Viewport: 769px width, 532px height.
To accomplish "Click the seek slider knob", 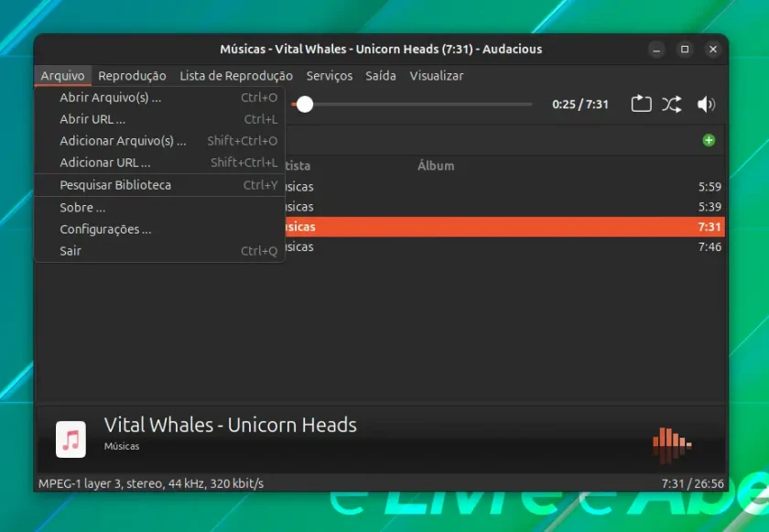I will pyautogui.click(x=305, y=104).
